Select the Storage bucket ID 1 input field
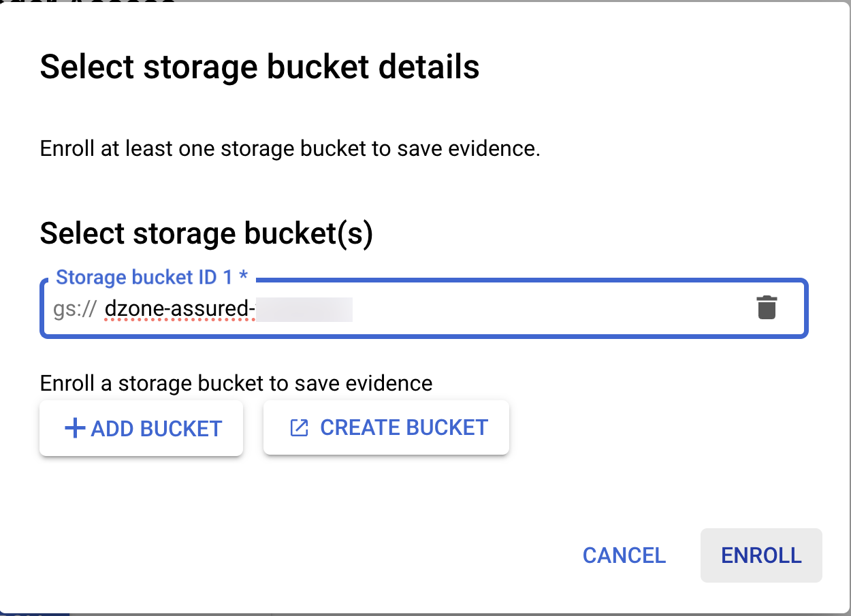The height and width of the screenshot is (616, 851). (408, 308)
